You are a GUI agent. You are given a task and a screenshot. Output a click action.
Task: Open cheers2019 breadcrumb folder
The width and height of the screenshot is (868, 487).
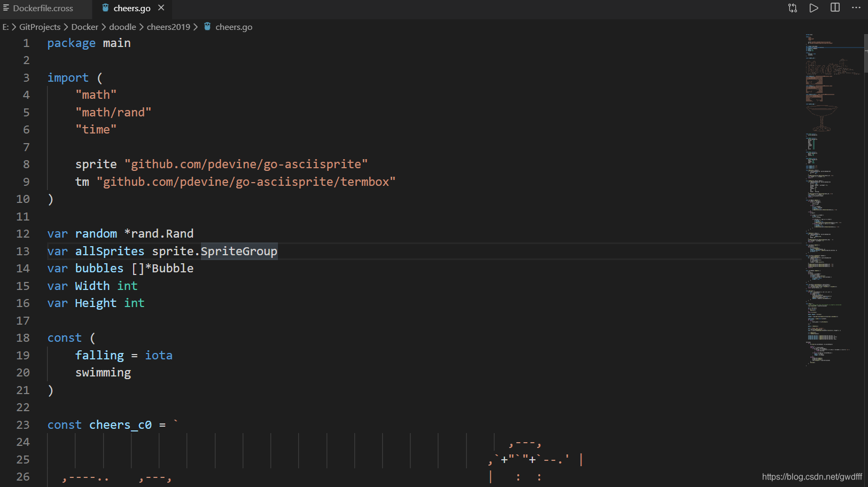coord(168,27)
